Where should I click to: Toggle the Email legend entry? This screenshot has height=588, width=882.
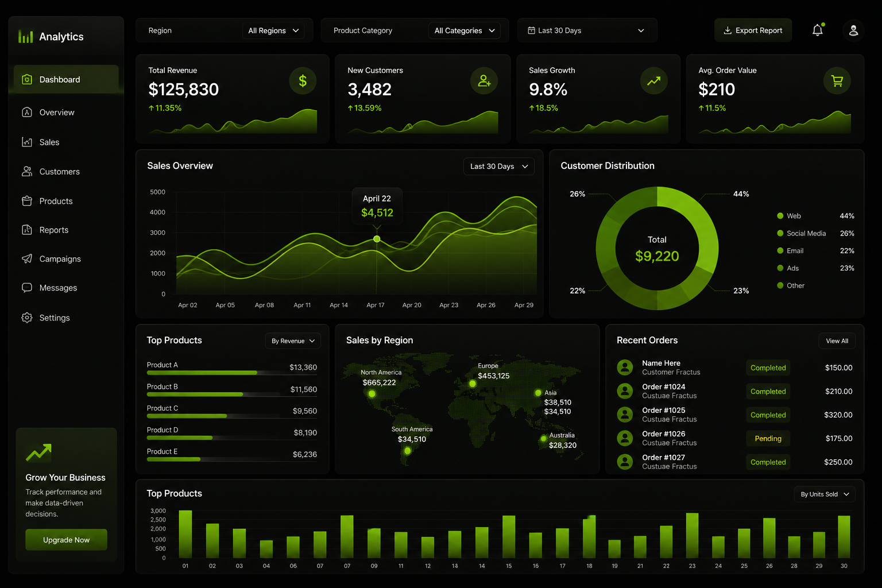(x=815, y=251)
